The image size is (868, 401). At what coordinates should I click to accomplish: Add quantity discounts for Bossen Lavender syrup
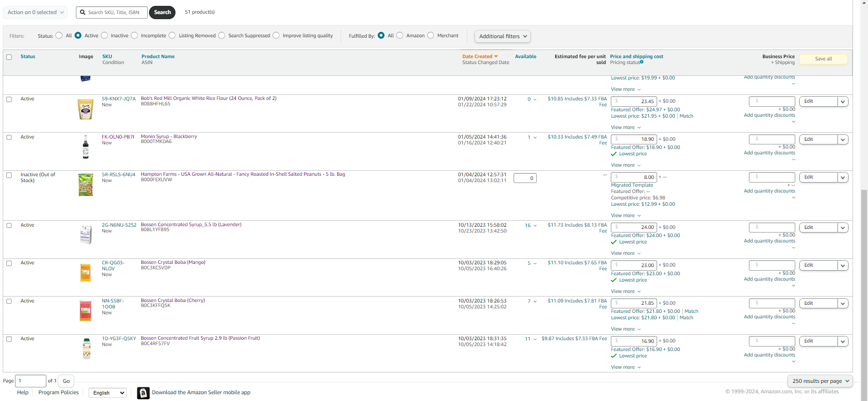click(769, 241)
